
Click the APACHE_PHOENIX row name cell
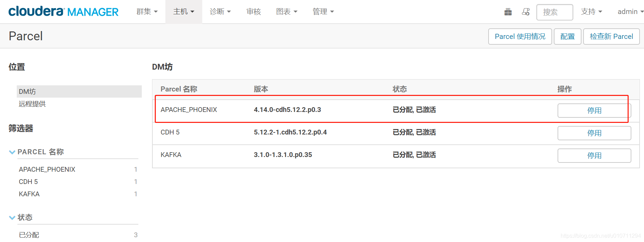click(189, 110)
